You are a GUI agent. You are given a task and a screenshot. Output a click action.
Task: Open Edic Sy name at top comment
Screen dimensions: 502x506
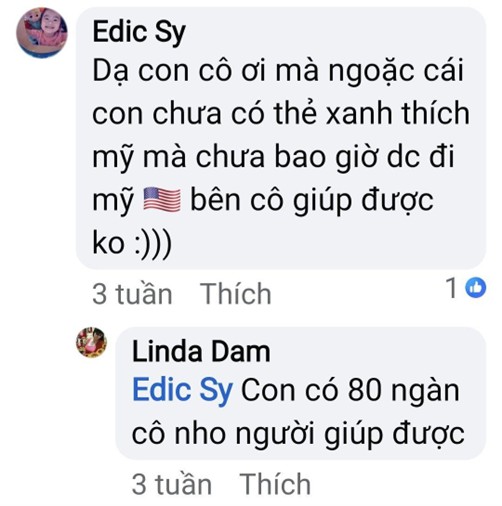pyautogui.click(x=139, y=33)
